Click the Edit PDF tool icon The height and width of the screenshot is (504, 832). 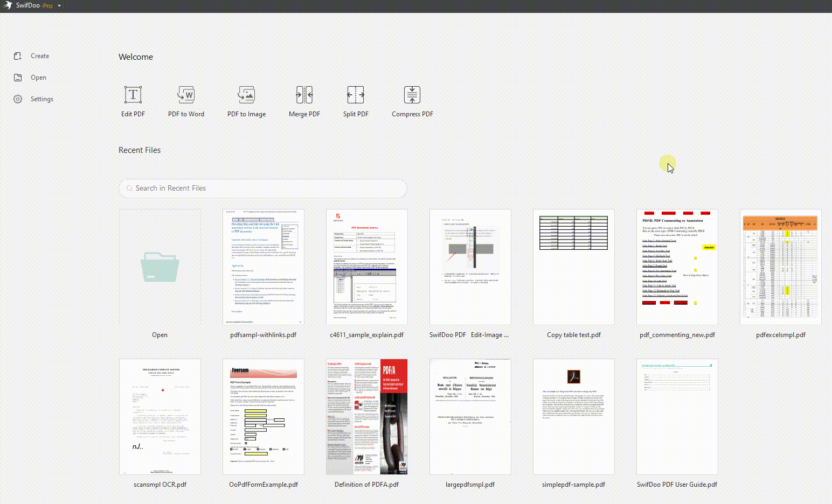click(133, 95)
